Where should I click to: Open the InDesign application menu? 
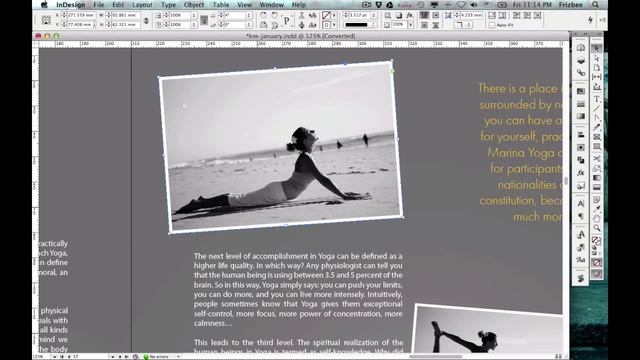coord(71,5)
